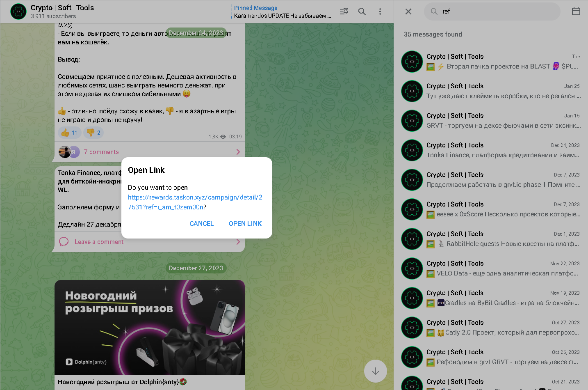
Task: Click avatar of the Oct 26, 2023 result
Action: click(x=412, y=357)
